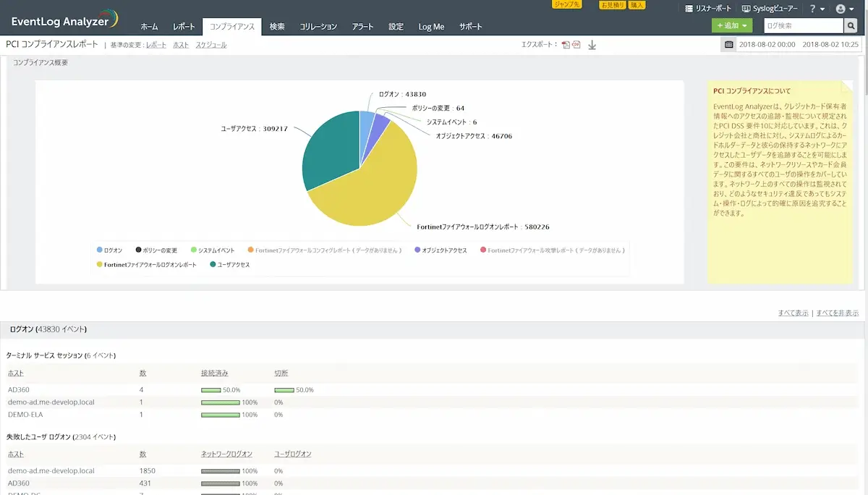Image resolution: width=868 pixels, height=495 pixels.
Task: Click the date range 2018-08-02 field
Action: coord(799,45)
